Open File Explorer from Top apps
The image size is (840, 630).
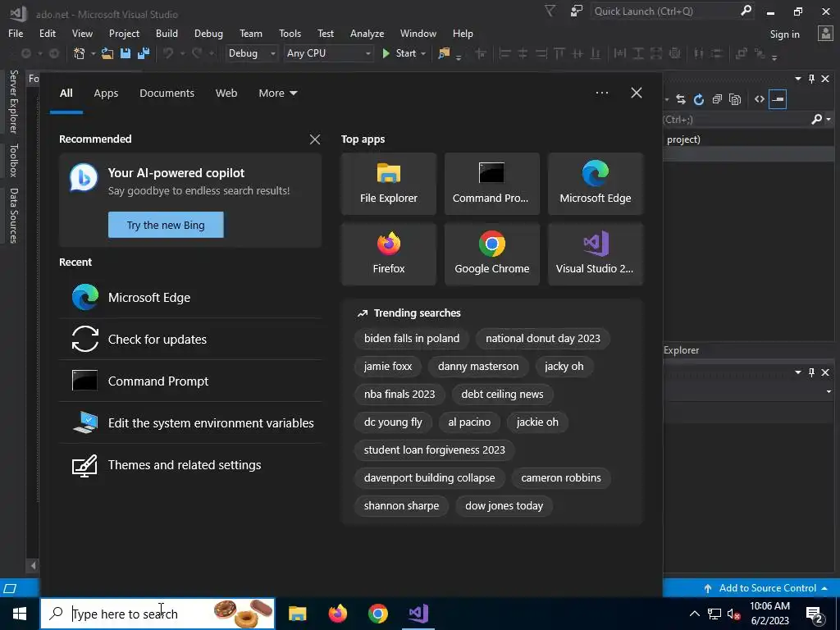388,184
